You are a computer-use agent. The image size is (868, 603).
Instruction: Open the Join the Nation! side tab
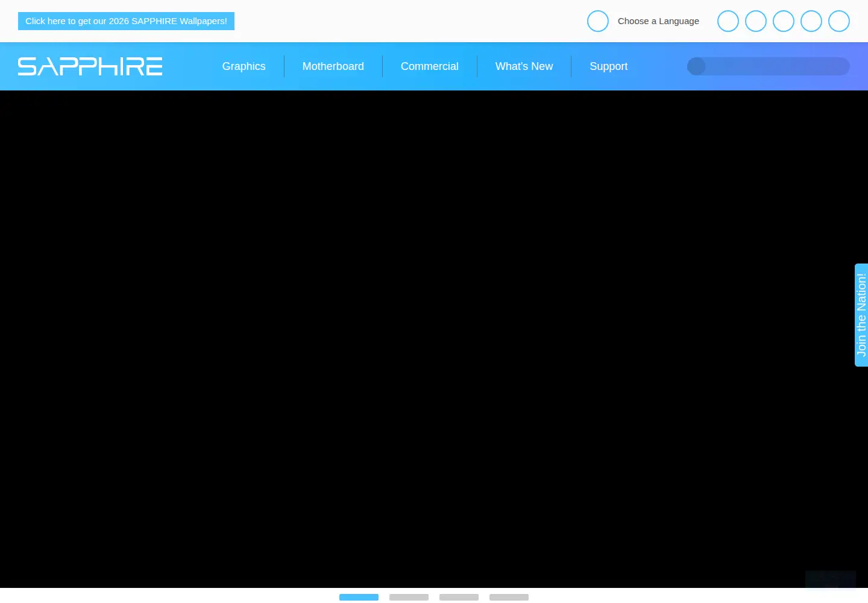tap(861, 315)
